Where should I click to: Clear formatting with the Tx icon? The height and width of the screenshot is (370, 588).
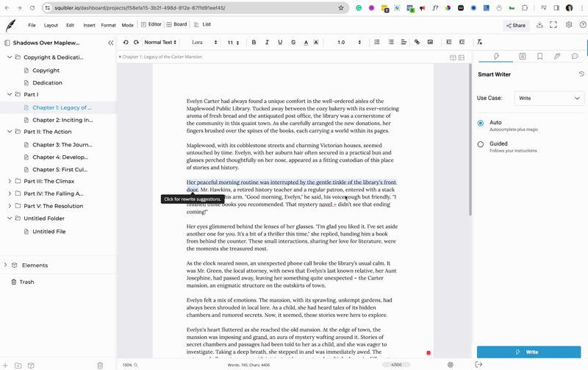479,42
